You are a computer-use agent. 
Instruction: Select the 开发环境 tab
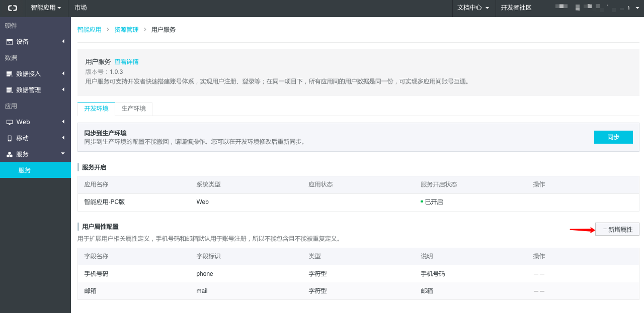(96, 109)
